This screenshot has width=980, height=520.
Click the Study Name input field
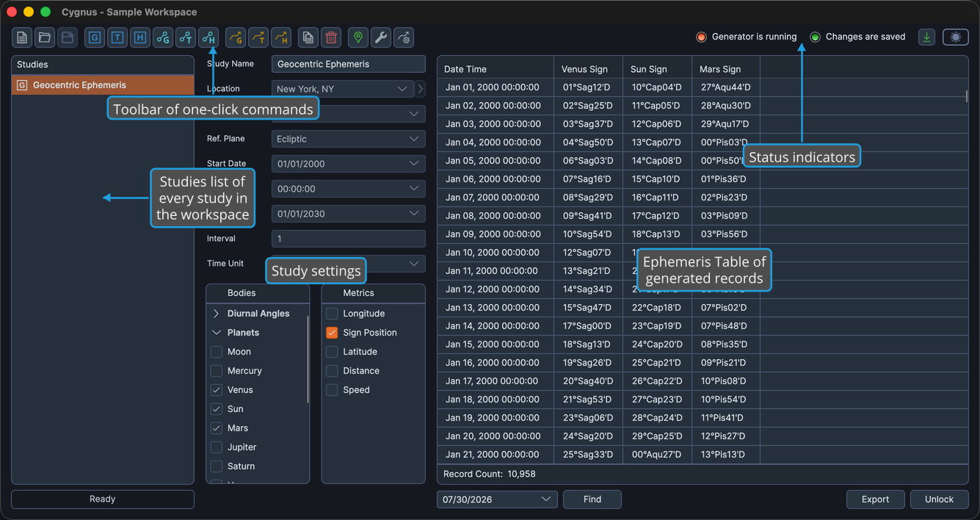(x=349, y=64)
